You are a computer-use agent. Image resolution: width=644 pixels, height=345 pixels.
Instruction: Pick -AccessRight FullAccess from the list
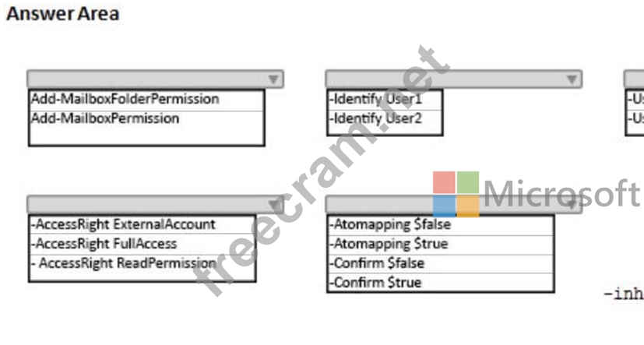click(104, 244)
